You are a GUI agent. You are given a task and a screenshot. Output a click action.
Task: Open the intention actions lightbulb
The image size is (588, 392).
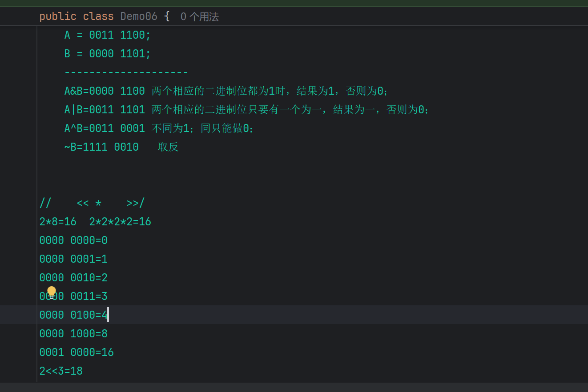click(x=52, y=292)
